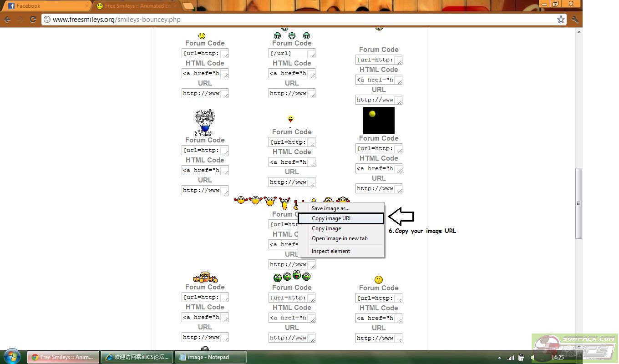Click the new tab button
The width and height of the screenshot is (619, 364).
pyautogui.click(x=188, y=6)
